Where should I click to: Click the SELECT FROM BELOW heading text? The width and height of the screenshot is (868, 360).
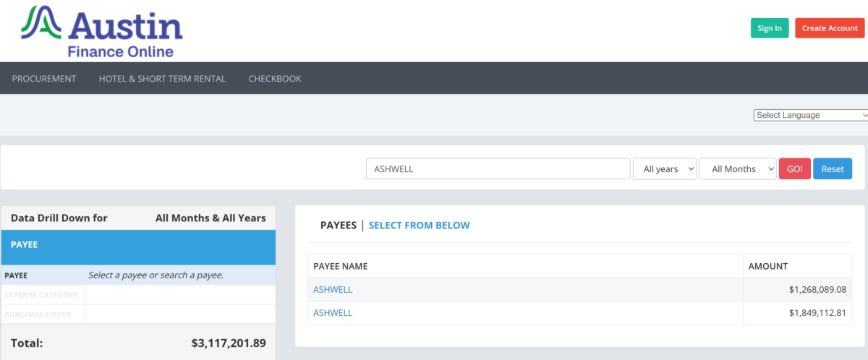pyautogui.click(x=420, y=226)
